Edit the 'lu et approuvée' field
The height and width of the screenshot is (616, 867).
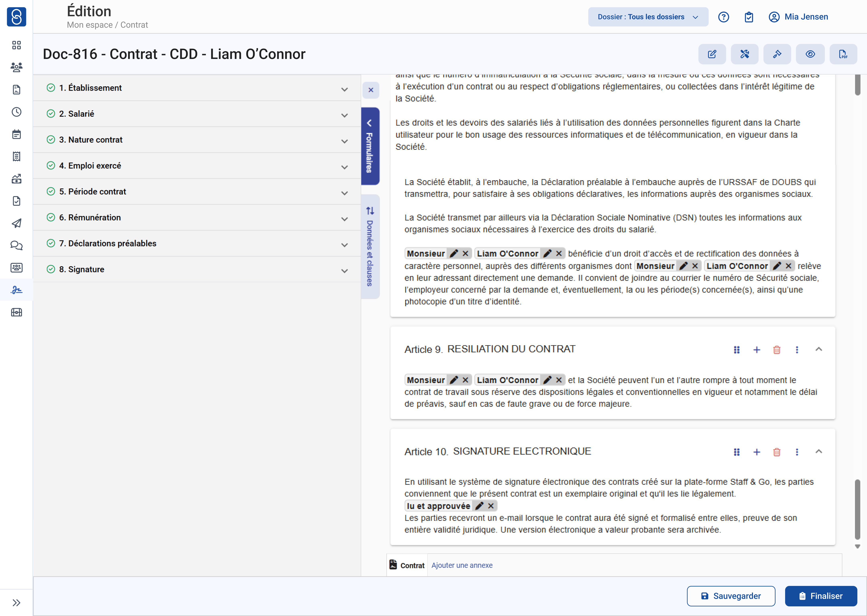click(479, 506)
